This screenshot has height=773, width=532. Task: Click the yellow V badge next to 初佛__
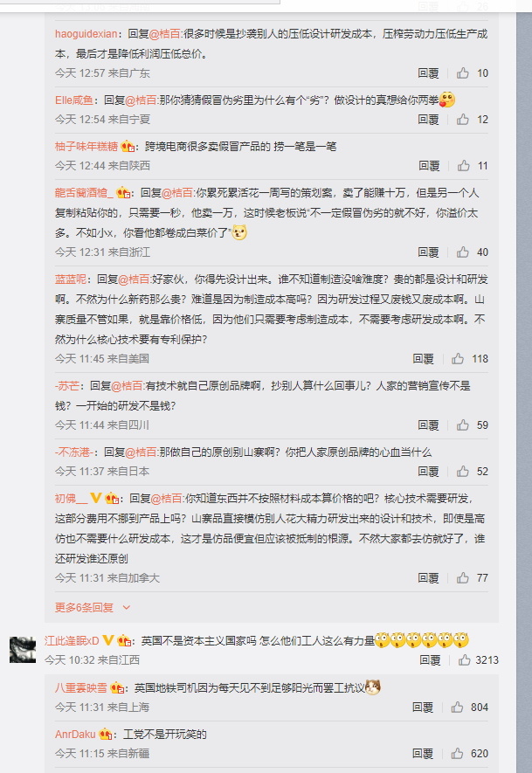[95, 498]
